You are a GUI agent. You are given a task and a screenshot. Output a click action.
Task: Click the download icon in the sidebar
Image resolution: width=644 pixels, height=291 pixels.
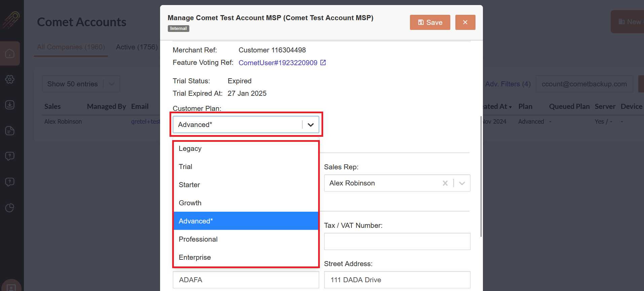pos(10,105)
